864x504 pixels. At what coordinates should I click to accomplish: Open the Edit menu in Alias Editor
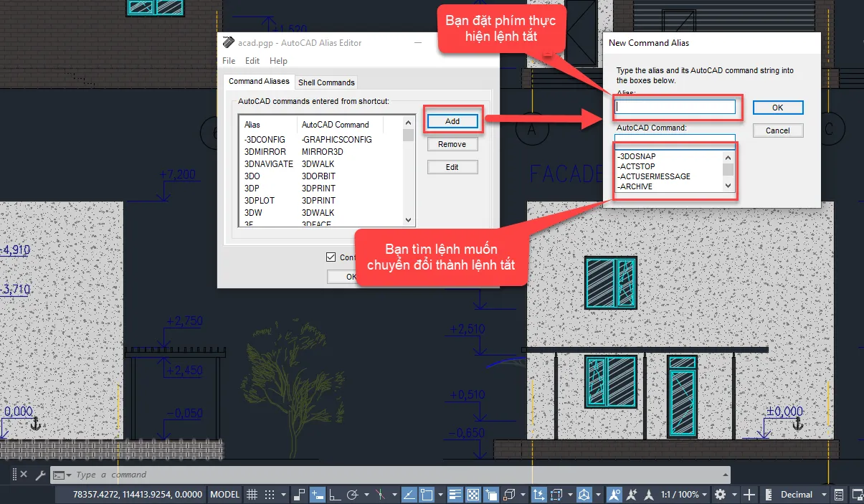[x=252, y=61]
